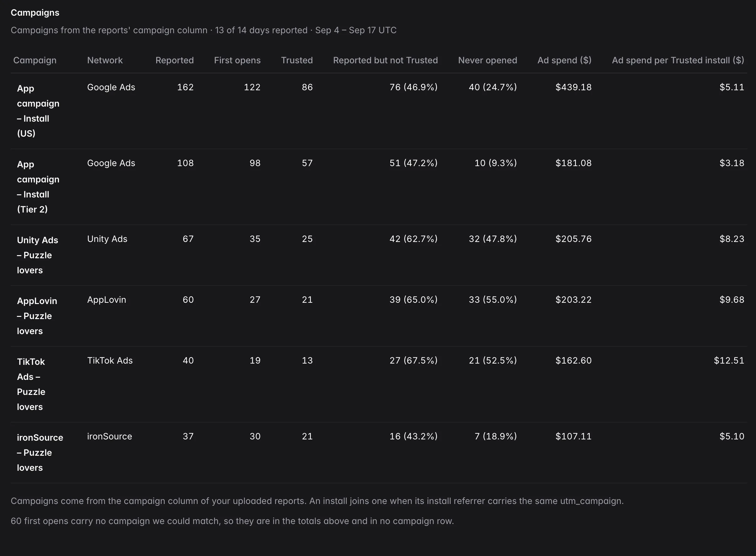The height and width of the screenshot is (556, 756).
Task: Click ad spend $107.11
Action: click(573, 436)
